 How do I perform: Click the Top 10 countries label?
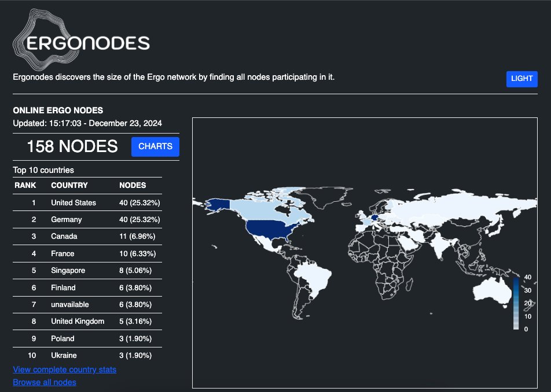43,170
